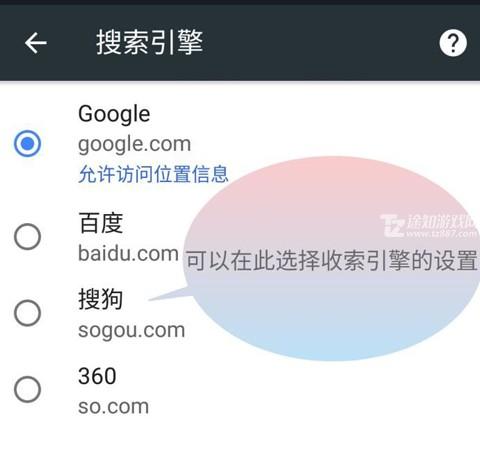Click the baidu.com URL text
Screen dimensions: 480x451
[x=128, y=253]
